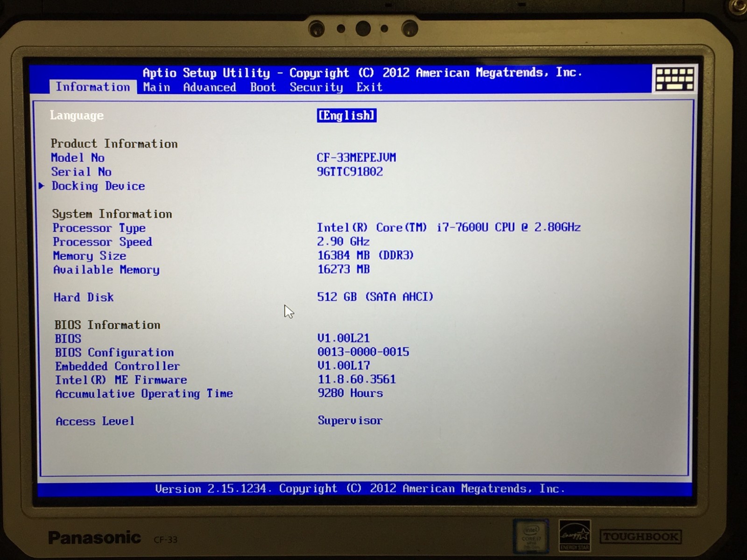Select the Language option label

[x=77, y=115]
